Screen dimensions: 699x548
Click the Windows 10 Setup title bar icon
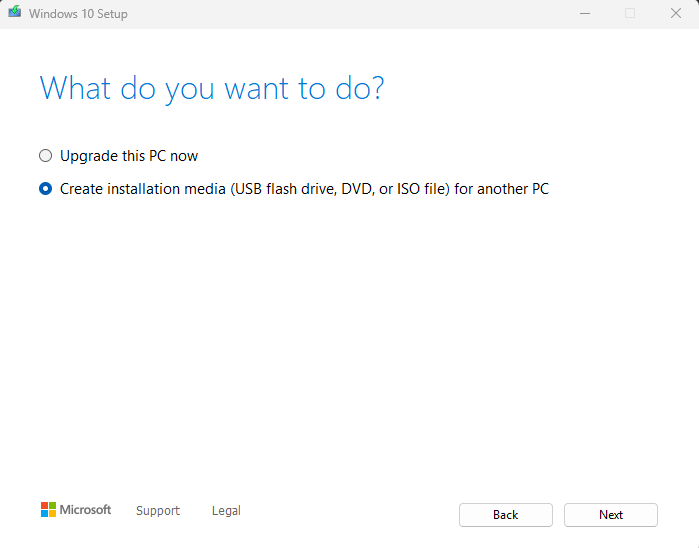tap(14, 13)
